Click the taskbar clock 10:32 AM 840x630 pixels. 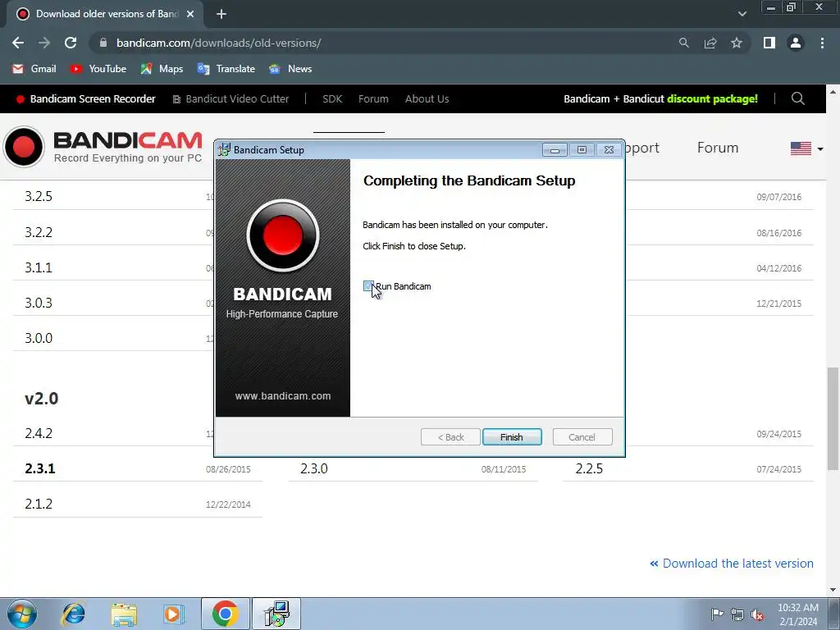point(797,608)
